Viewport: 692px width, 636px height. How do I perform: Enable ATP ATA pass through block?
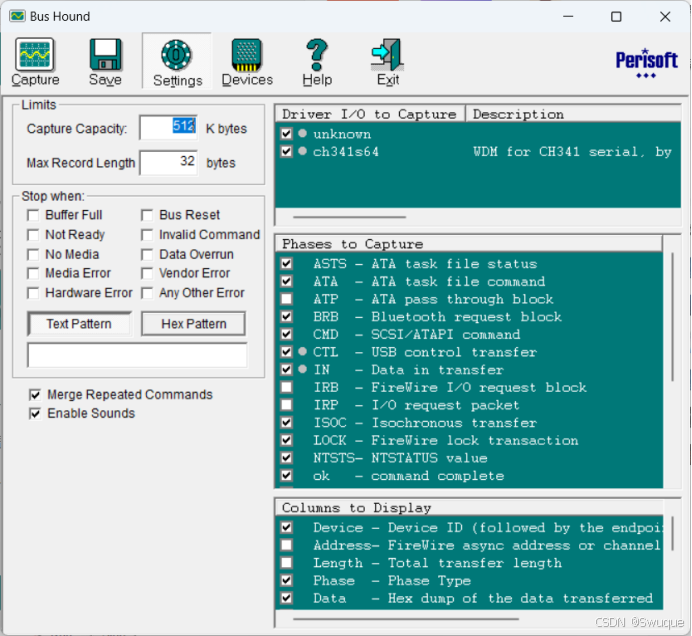(286, 299)
